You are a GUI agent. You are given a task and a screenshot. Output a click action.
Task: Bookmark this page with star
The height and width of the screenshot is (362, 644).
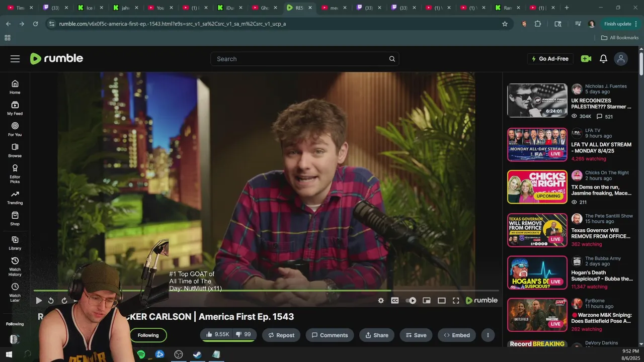click(x=505, y=24)
